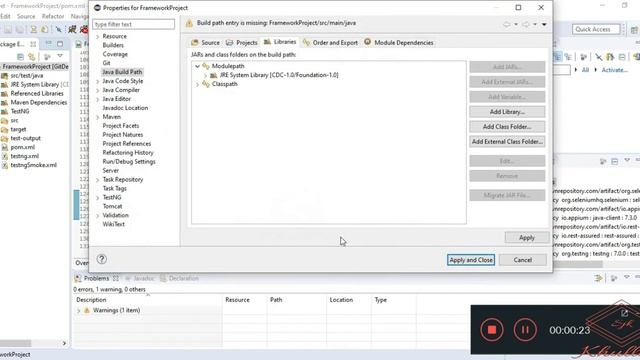Click Apply and Close button
The width and height of the screenshot is (640, 360).
tap(471, 260)
